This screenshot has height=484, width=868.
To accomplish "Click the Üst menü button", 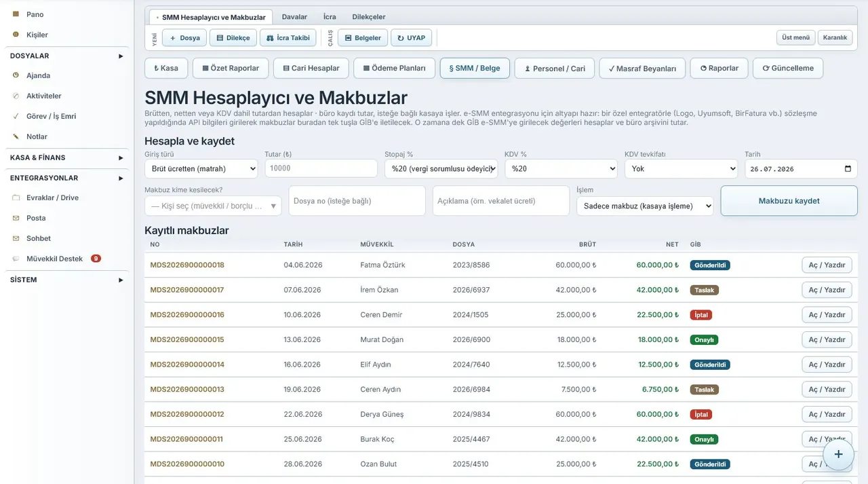I will pos(796,37).
